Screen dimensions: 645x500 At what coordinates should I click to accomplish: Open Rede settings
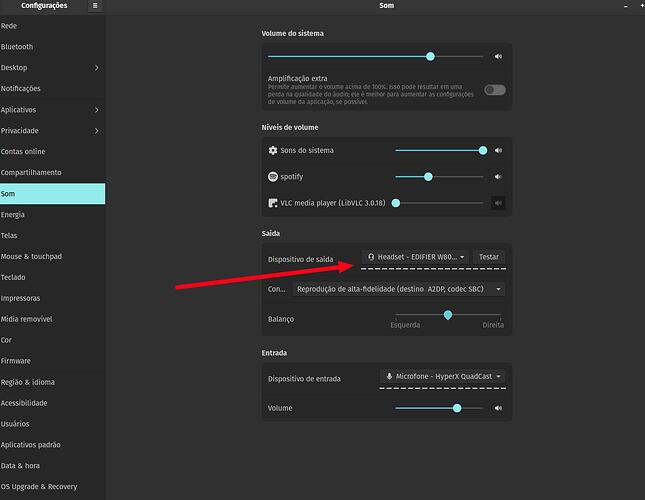tap(53, 25)
